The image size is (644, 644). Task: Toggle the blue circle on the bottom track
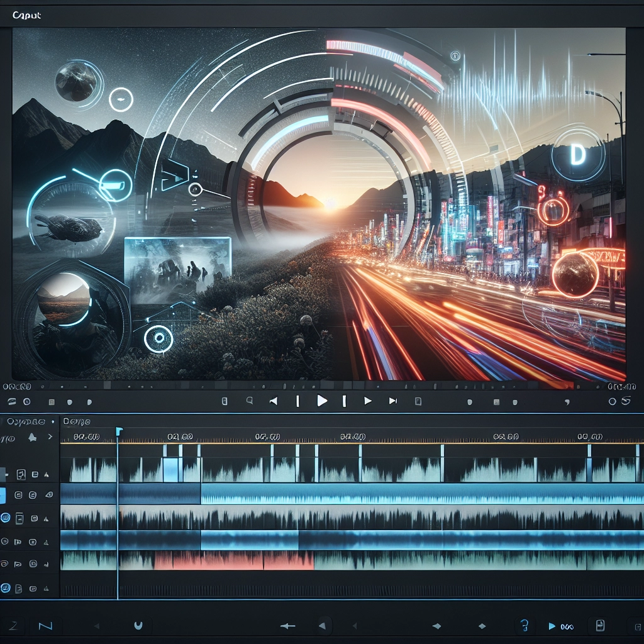click(6, 588)
